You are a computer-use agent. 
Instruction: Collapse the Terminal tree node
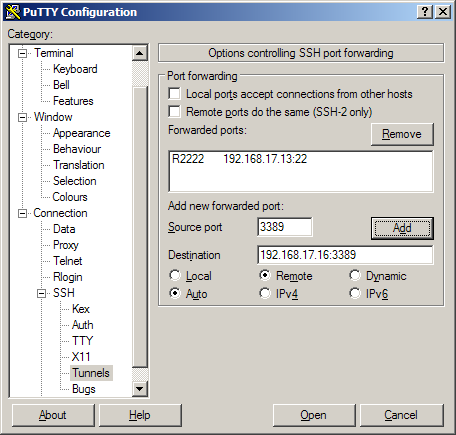(x=22, y=53)
